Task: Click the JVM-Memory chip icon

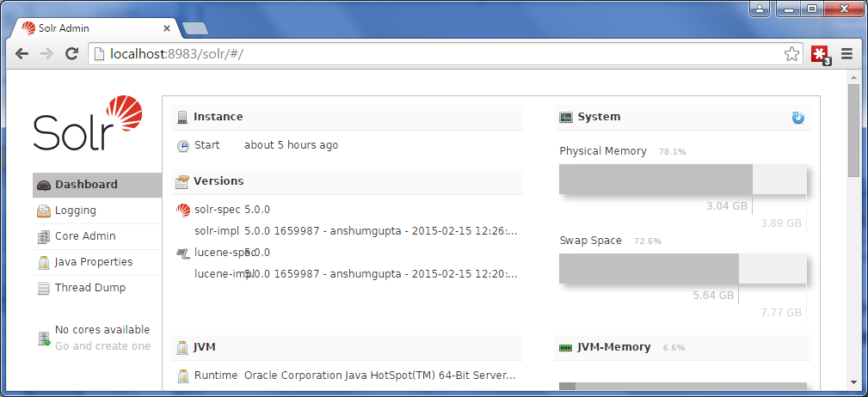Action: [x=566, y=348]
